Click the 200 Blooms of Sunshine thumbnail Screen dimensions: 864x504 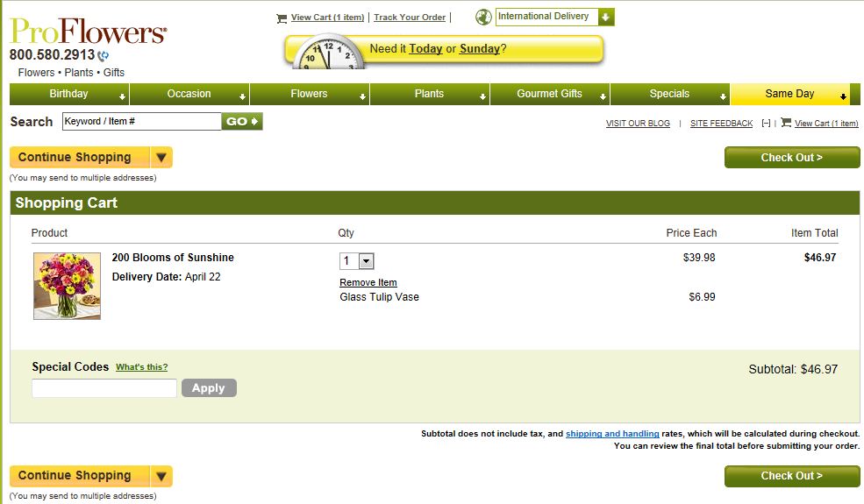tap(67, 286)
